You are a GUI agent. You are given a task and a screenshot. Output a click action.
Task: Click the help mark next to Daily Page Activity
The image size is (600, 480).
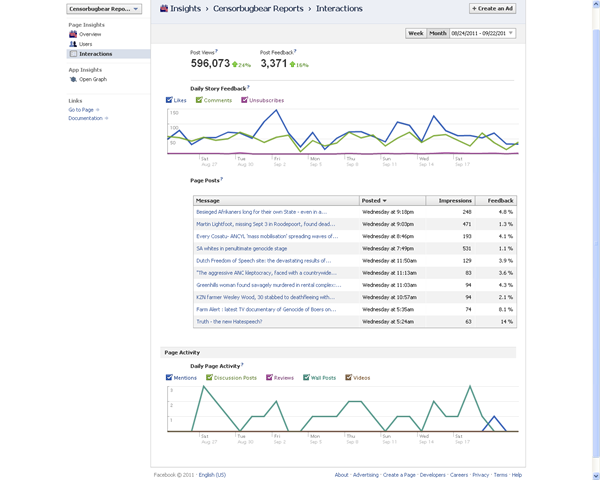tap(242, 364)
